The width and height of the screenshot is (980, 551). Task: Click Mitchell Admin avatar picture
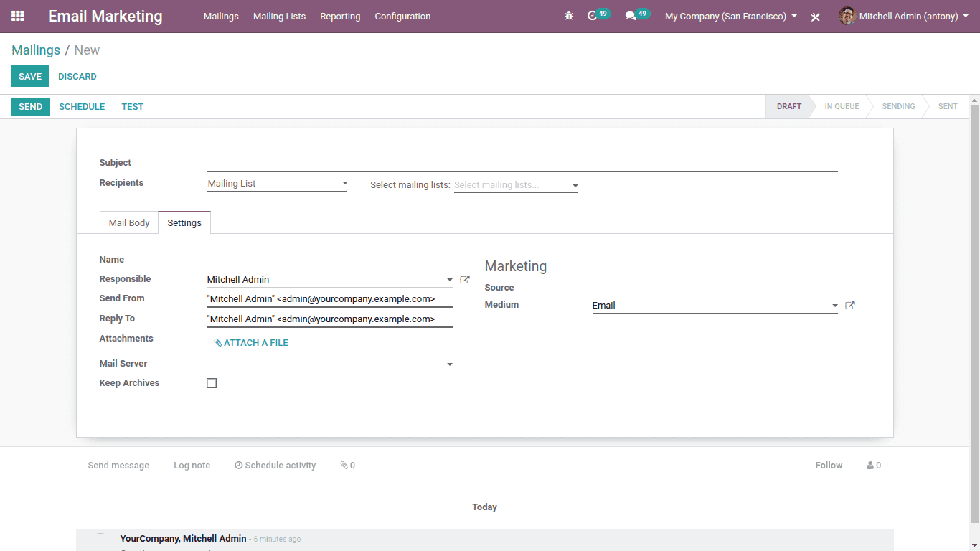(847, 16)
